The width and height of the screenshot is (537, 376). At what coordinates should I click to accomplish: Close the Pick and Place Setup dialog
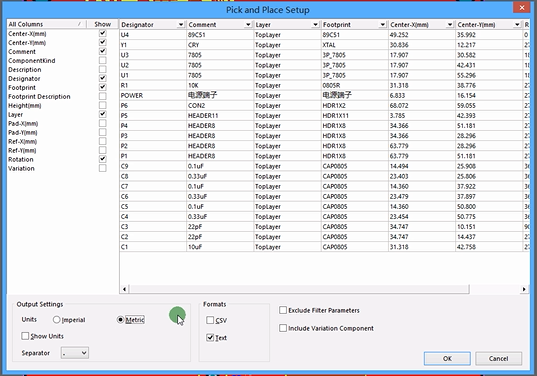[x=522, y=8]
